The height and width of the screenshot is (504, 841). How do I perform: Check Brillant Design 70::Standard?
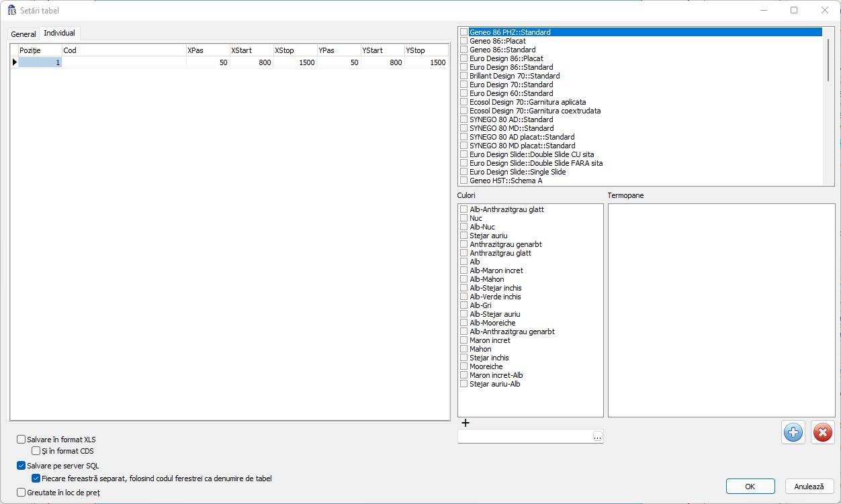click(463, 76)
